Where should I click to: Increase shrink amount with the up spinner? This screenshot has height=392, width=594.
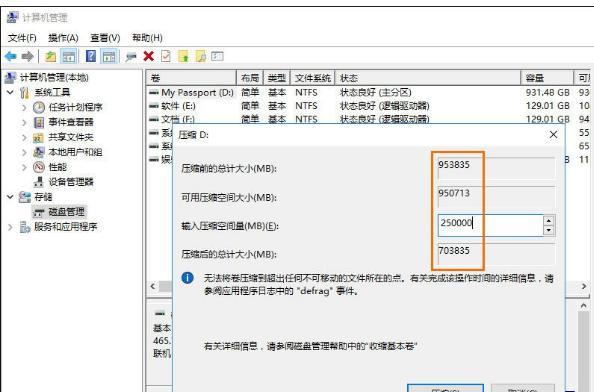click(549, 221)
